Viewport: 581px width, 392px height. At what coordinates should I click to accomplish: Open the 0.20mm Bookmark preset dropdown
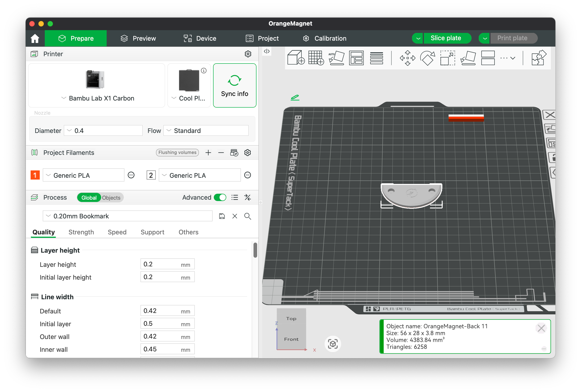(x=127, y=216)
